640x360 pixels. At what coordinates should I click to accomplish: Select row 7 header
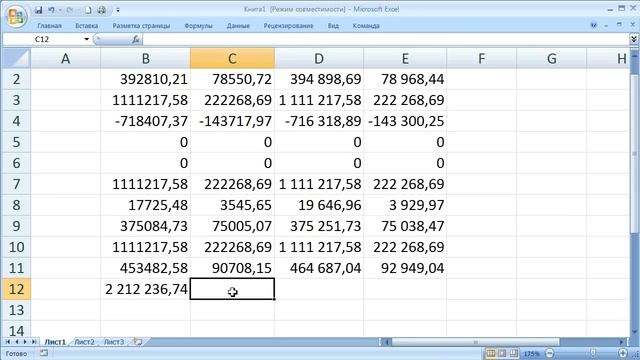(x=16, y=184)
